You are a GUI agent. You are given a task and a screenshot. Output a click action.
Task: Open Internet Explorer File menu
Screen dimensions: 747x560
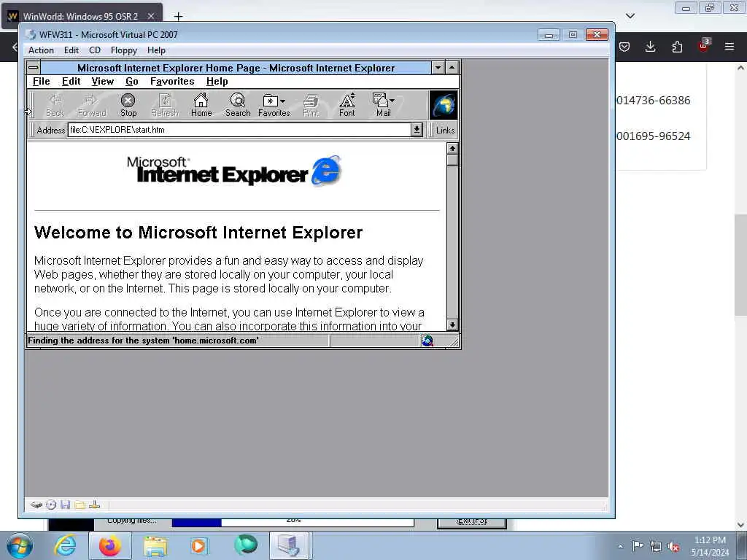[x=41, y=82]
